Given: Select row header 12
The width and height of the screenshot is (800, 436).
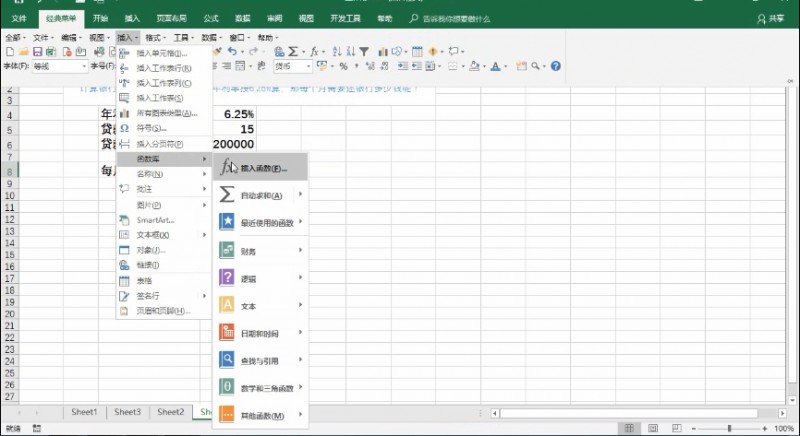Looking at the screenshot, I should tap(10, 219).
